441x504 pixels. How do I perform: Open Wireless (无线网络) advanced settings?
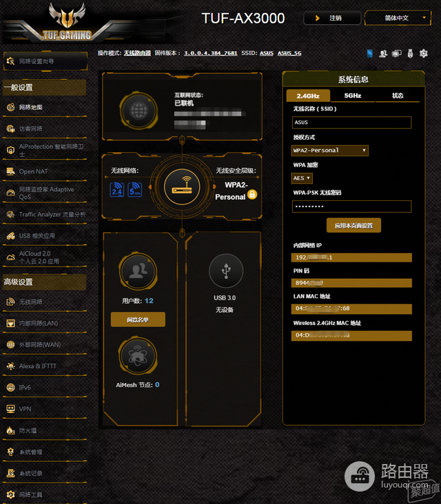coord(44,302)
